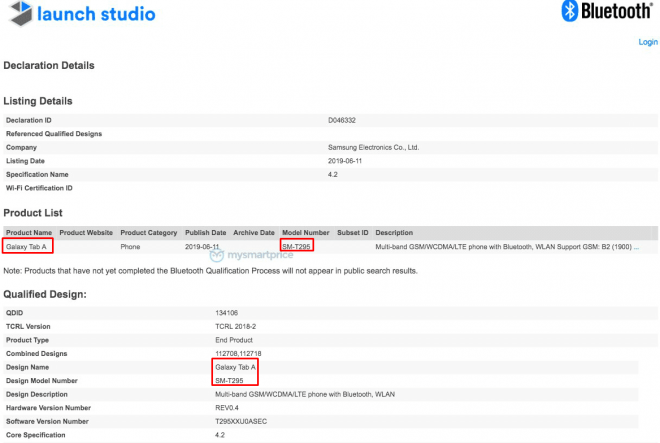
Task: Expand the truncated description ellipsis
Action: coord(636,247)
